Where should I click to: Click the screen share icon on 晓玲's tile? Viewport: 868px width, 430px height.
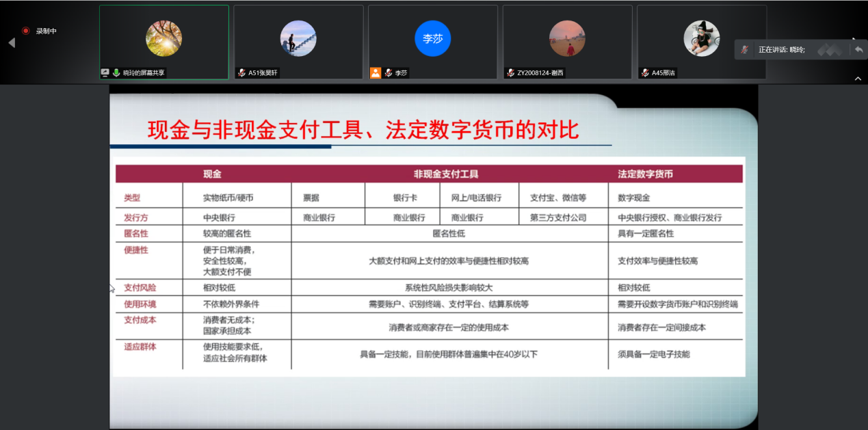click(105, 72)
